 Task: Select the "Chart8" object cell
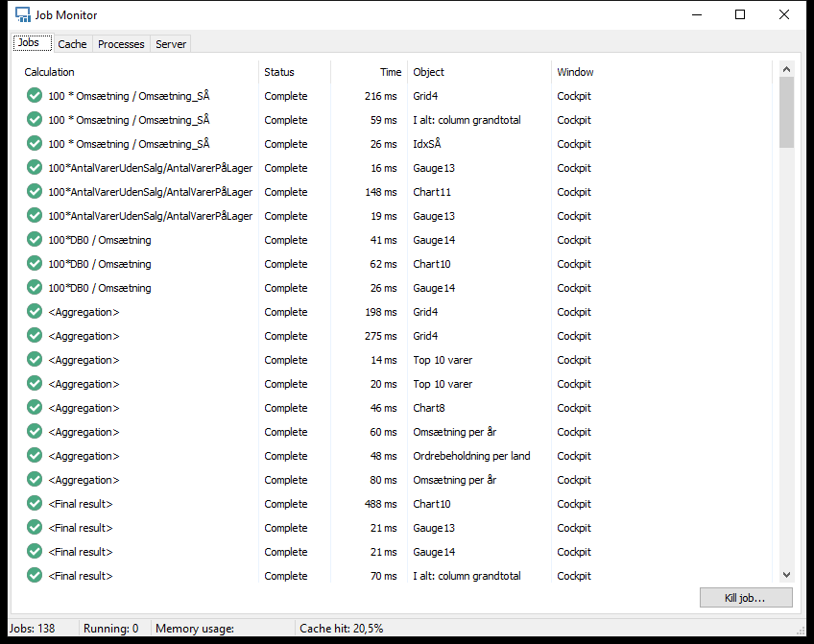point(429,408)
